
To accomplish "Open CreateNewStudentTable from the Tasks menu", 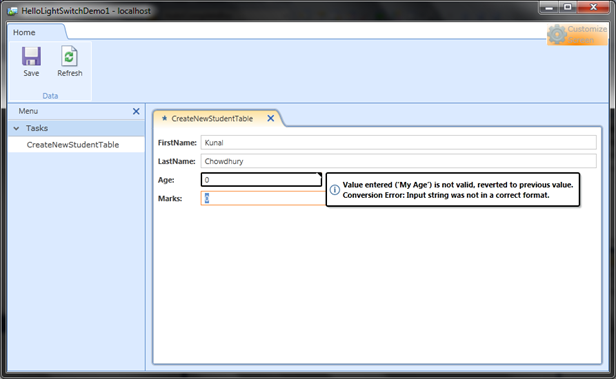I will point(73,145).
